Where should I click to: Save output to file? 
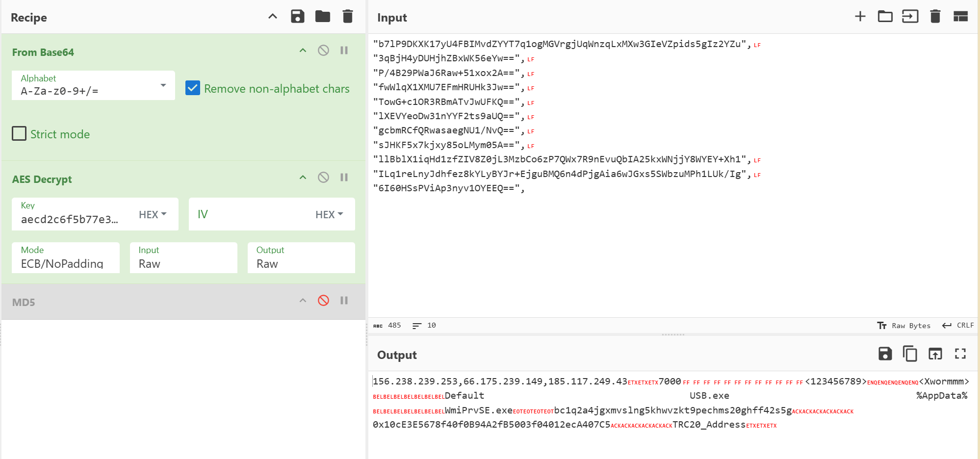tap(885, 354)
